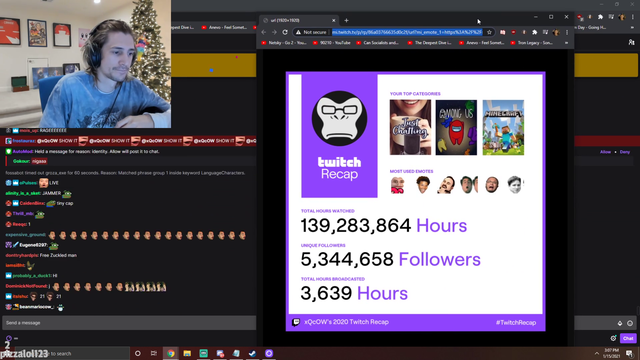Image resolution: width=640 pixels, height=360 pixels.
Task: Click the channel points icon below chat
Action: (x=9, y=338)
